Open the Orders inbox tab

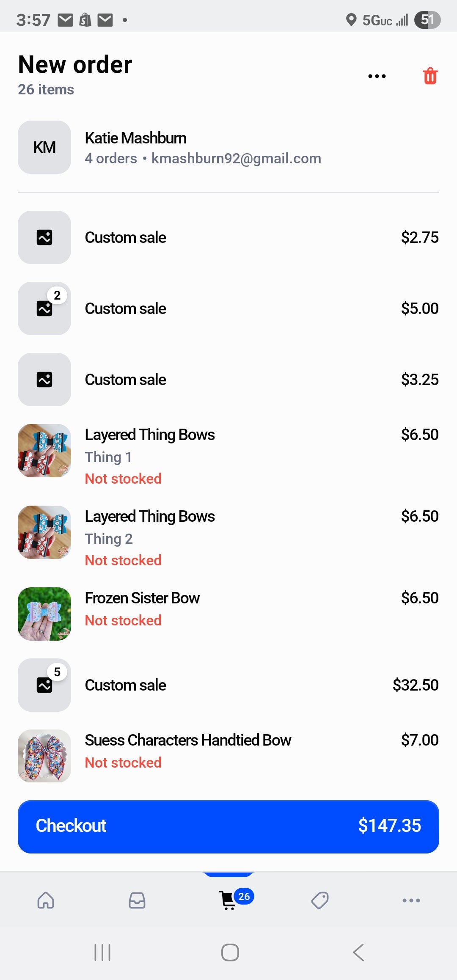pyautogui.click(x=137, y=900)
